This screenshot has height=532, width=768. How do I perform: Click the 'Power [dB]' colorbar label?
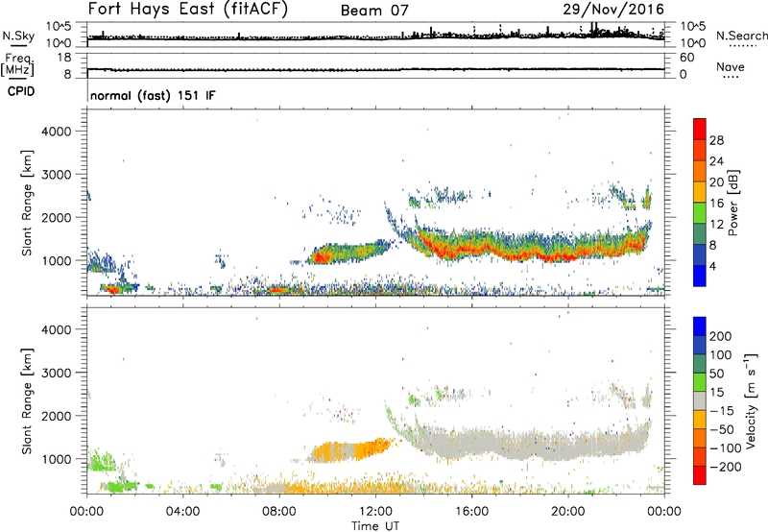[x=733, y=203]
